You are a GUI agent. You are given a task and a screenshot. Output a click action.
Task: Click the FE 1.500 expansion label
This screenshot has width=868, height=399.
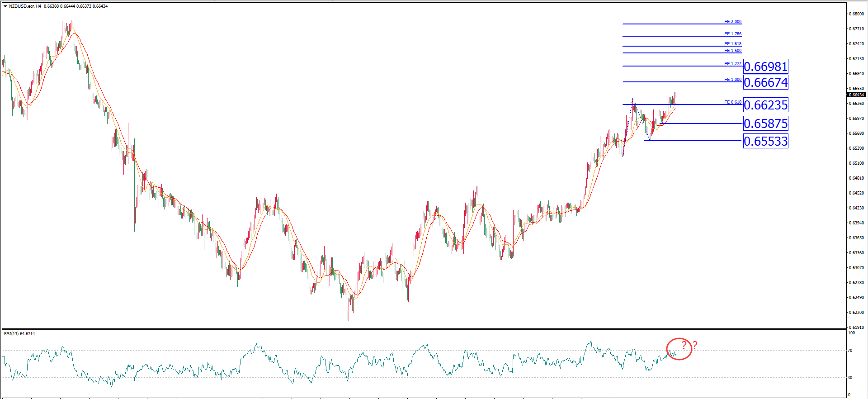coord(732,51)
